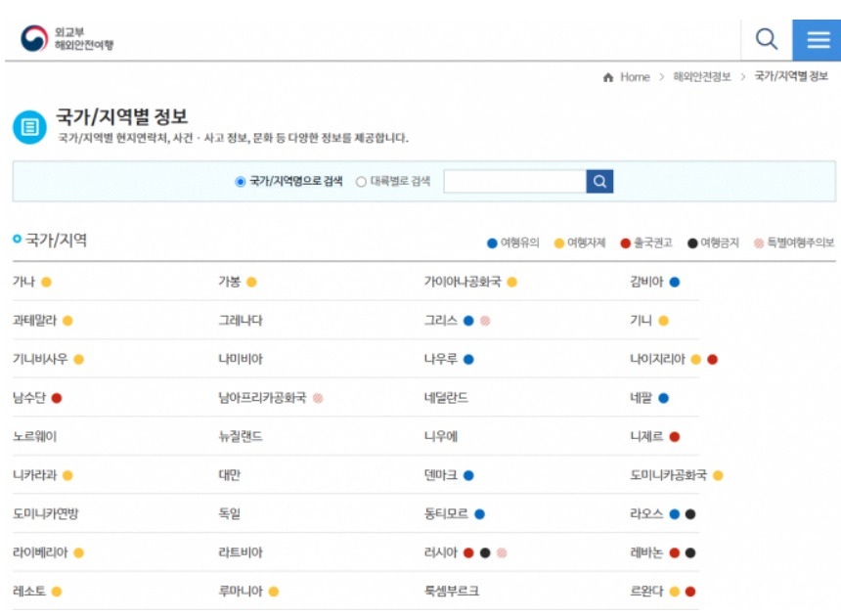This screenshot has height=616, width=841.
Task: Click red dot beside 나이지리아
Action: coord(712,359)
